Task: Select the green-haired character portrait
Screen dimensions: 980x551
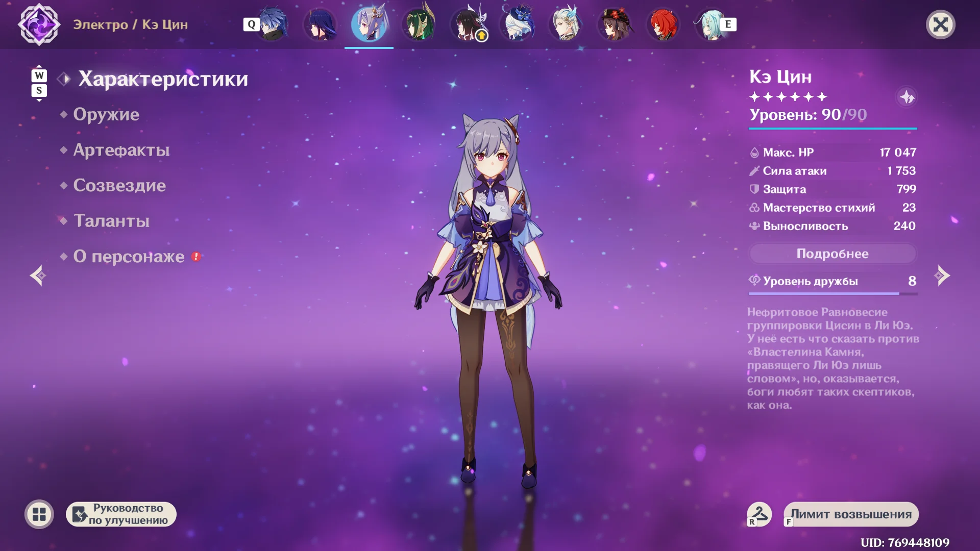Action: pos(419,24)
